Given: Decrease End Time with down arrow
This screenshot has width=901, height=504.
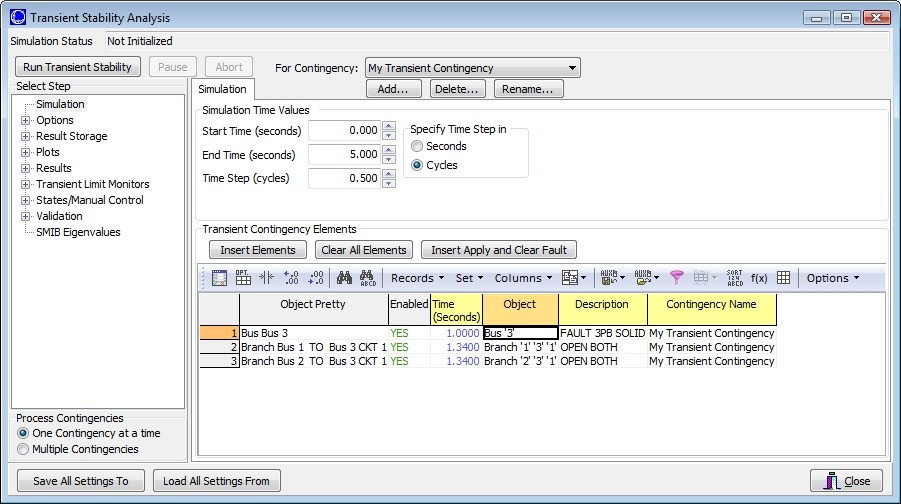Looking at the screenshot, I should [389, 159].
